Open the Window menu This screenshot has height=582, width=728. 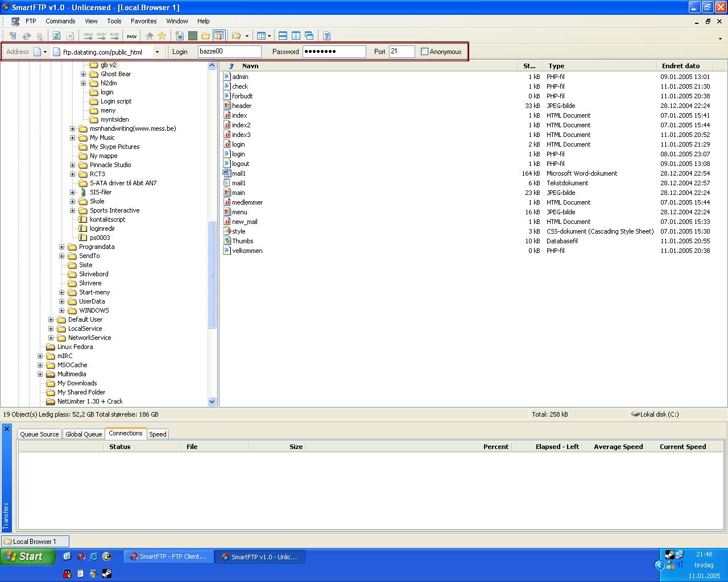click(x=177, y=21)
